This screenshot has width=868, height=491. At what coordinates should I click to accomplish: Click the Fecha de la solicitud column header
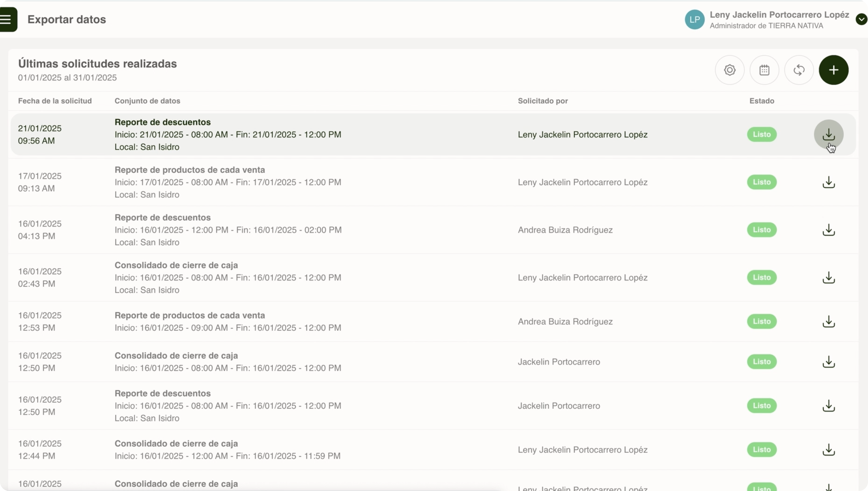55,101
